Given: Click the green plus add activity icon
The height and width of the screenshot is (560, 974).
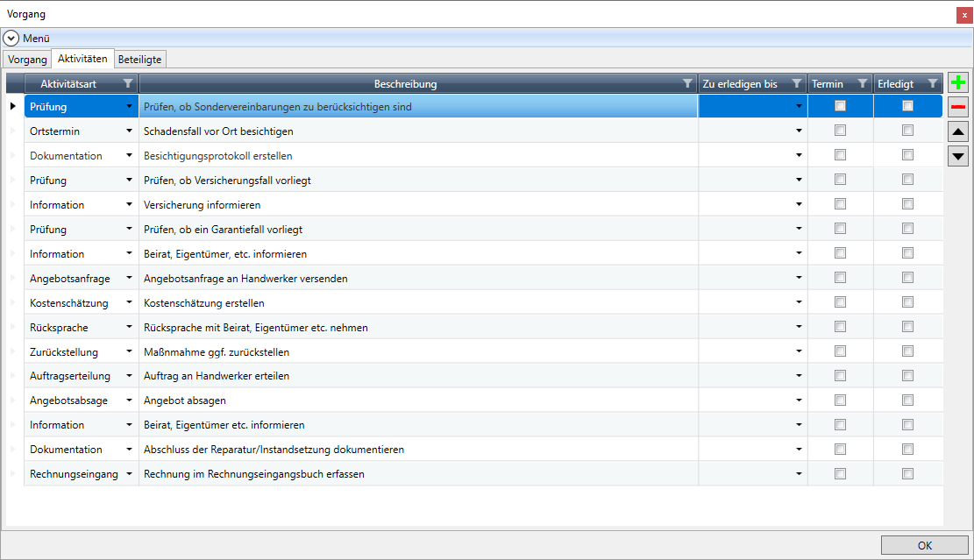Looking at the screenshot, I should click(x=959, y=82).
